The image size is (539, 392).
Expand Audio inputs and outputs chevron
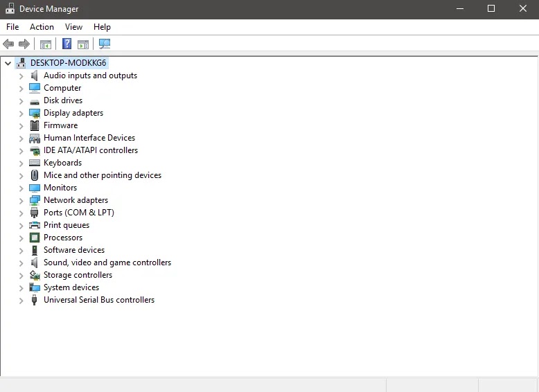21,76
